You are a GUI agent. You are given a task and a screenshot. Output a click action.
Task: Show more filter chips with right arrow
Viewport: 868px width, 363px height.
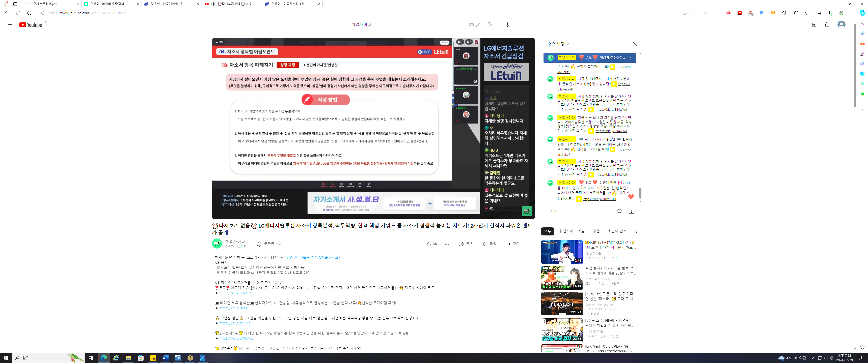(x=636, y=232)
